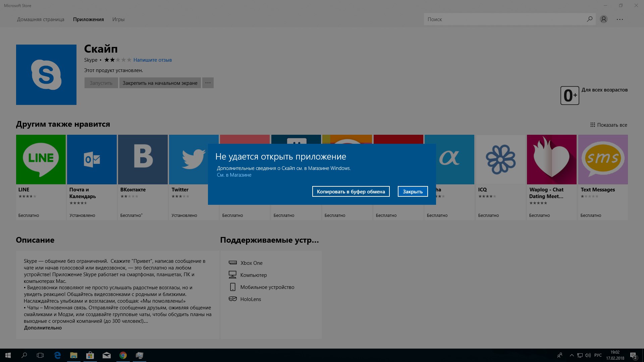Select the Компьютер device entry
644x362 pixels.
[x=248, y=275]
